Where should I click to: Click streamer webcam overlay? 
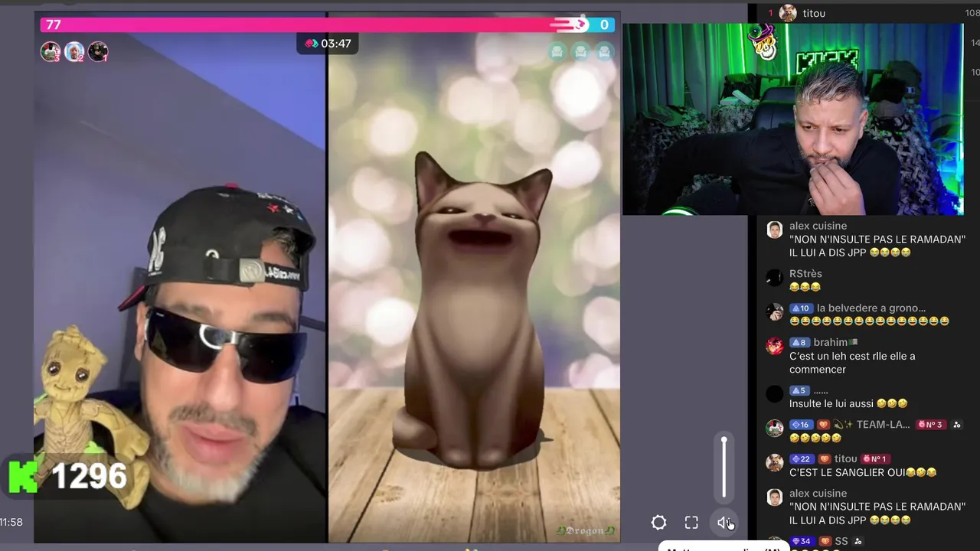pyautogui.click(x=792, y=119)
